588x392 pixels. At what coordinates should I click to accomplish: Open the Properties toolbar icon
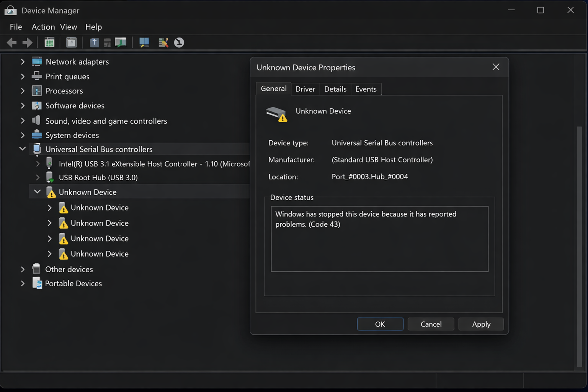72,42
